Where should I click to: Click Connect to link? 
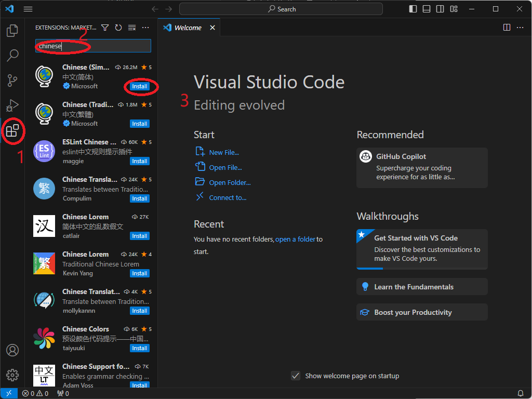[x=228, y=198]
